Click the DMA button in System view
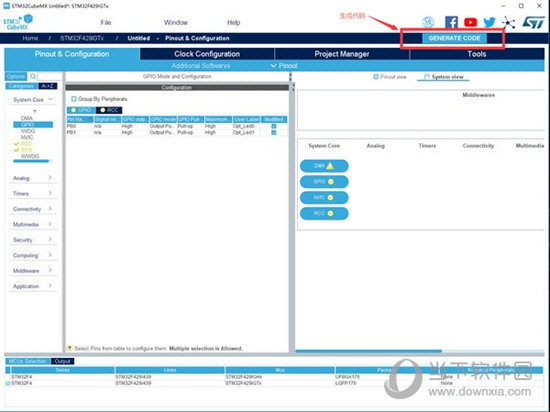 click(324, 166)
